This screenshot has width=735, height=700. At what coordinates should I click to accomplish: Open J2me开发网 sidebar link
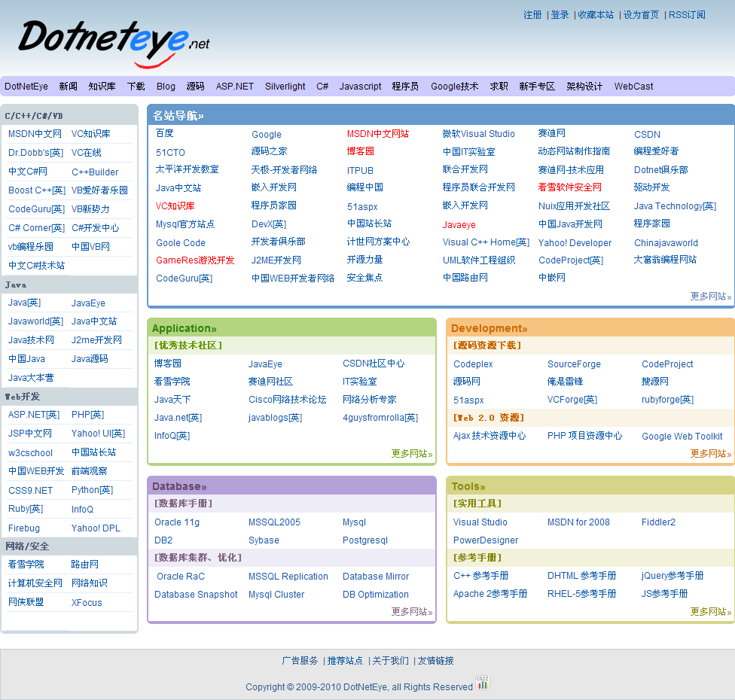[96, 340]
